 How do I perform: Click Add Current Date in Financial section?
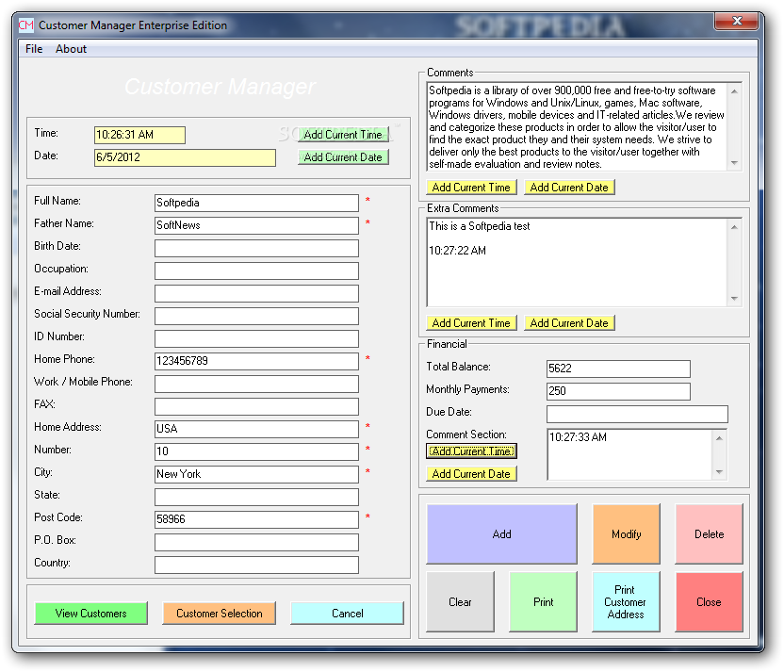[471, 473]
